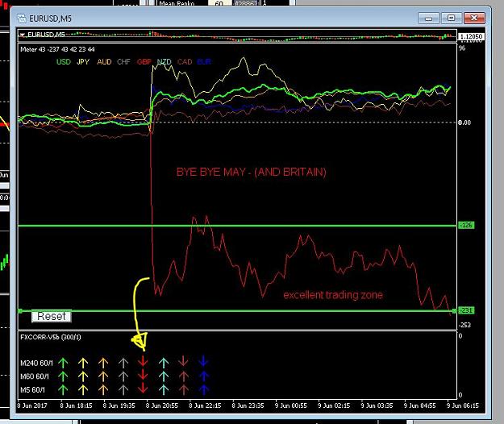This screenshot has width=504, height=424.
Task: Select the CHF currency label
Action: pyautogui.click(x=123, y=62)
